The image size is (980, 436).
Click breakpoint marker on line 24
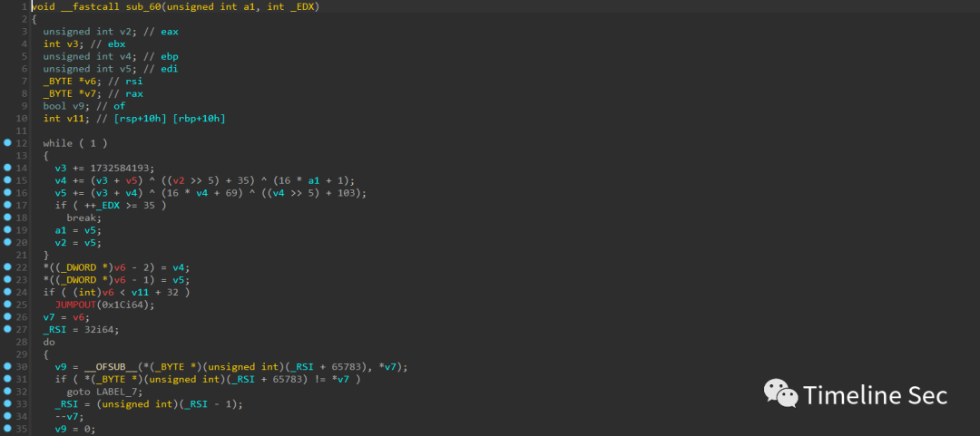[7, 292]
